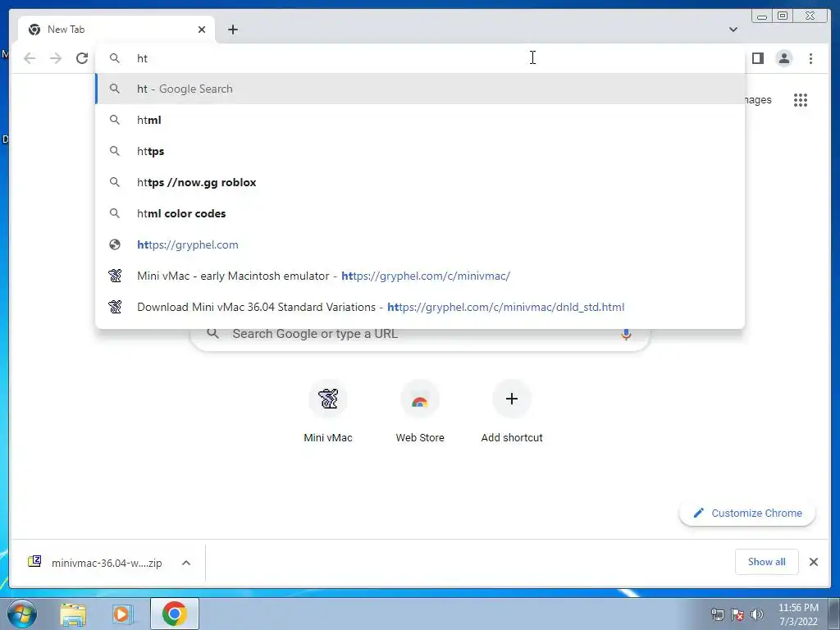This screenshot has width=840, height=630.
Task: Click the network tray icon
Action: point(717,614)
